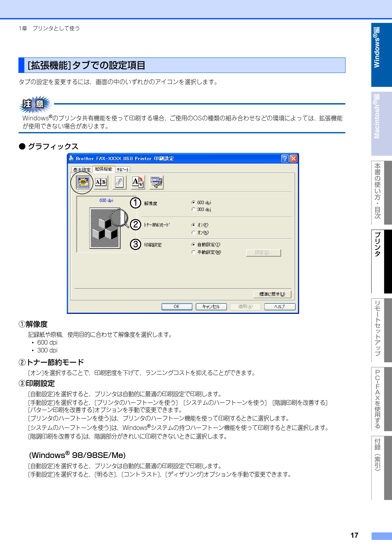Open the device options icon with wrench

156,182
